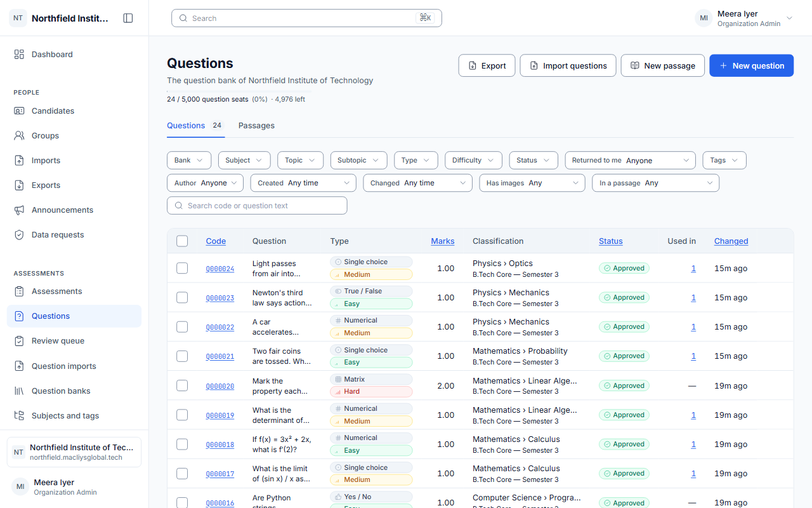812x508 pixels.
Task: Open question code Q000019 link
Action: point(220,415)
